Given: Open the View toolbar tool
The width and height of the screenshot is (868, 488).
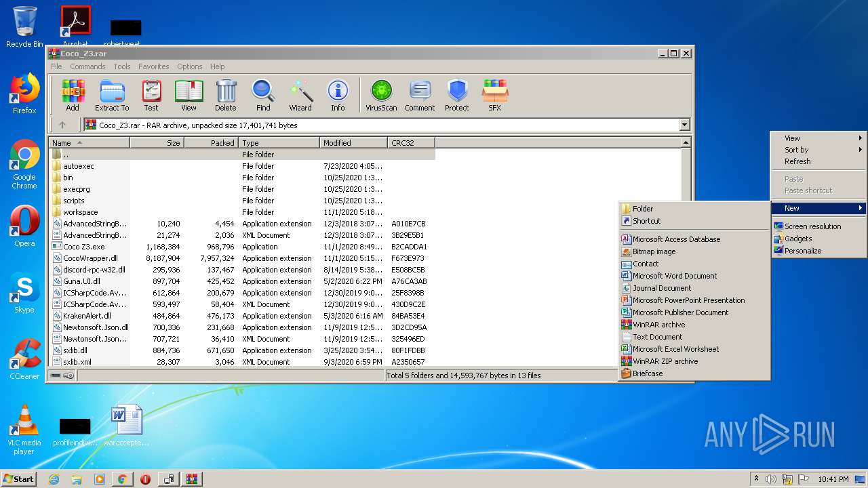Looking at the screenshot, I should (189, 95).
